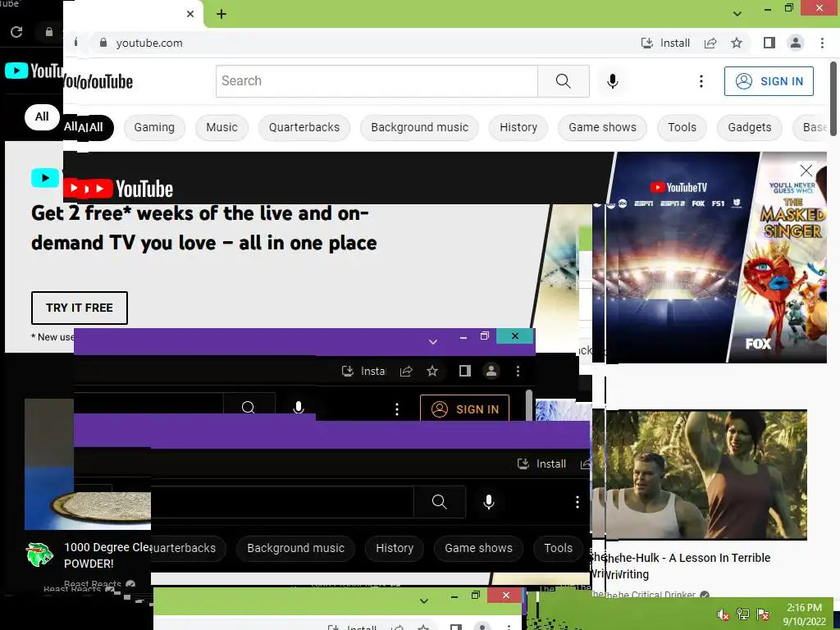
Task: Select dark Background music chip
Action: 295,549
